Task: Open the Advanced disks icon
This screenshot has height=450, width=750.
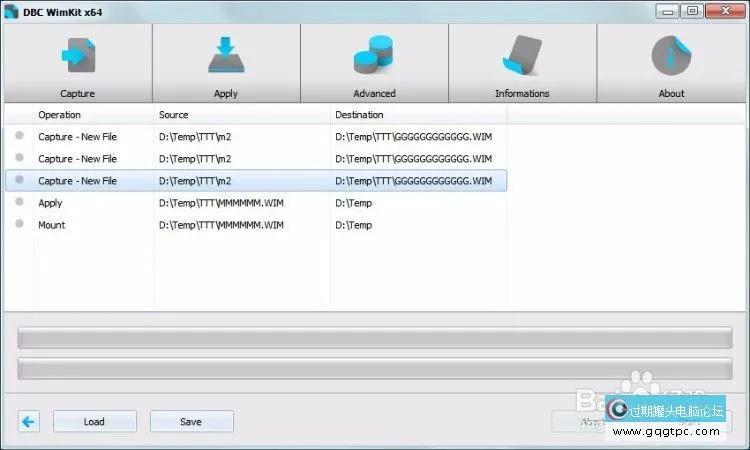Action: 374,57
